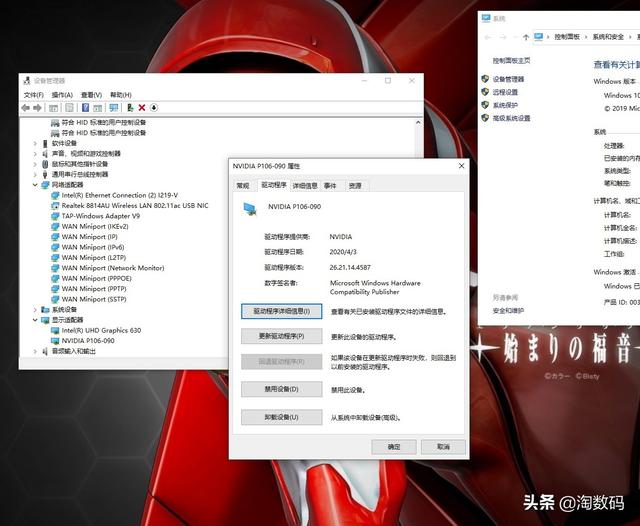Click the Back arrow in Device Manager toolbar

[x=26, y=108]
